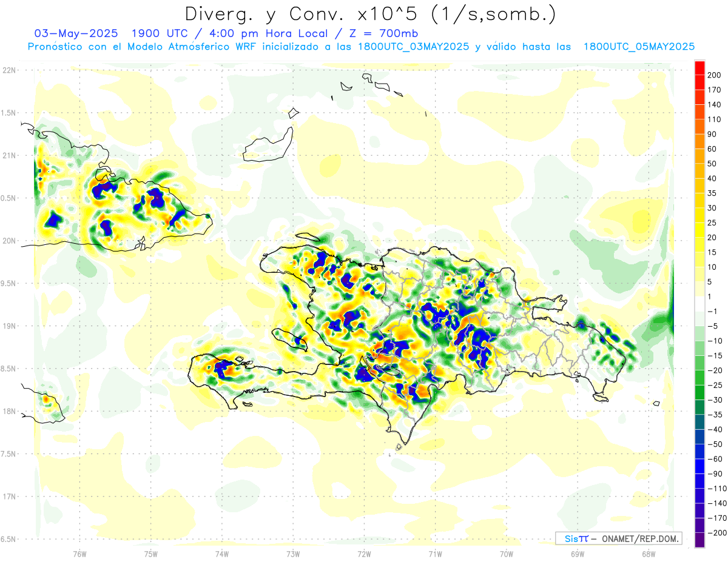Click the "71W" longitude label
The height and width of the screenshot is (562, 728).
[435, 554]
